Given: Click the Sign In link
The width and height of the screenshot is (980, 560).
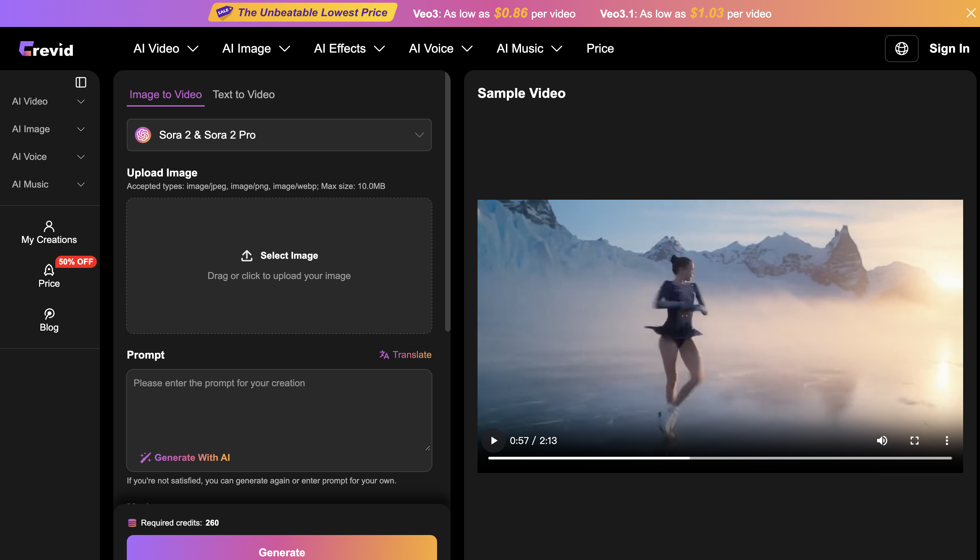Looking at the screenshot, I should tap(949, 49).
